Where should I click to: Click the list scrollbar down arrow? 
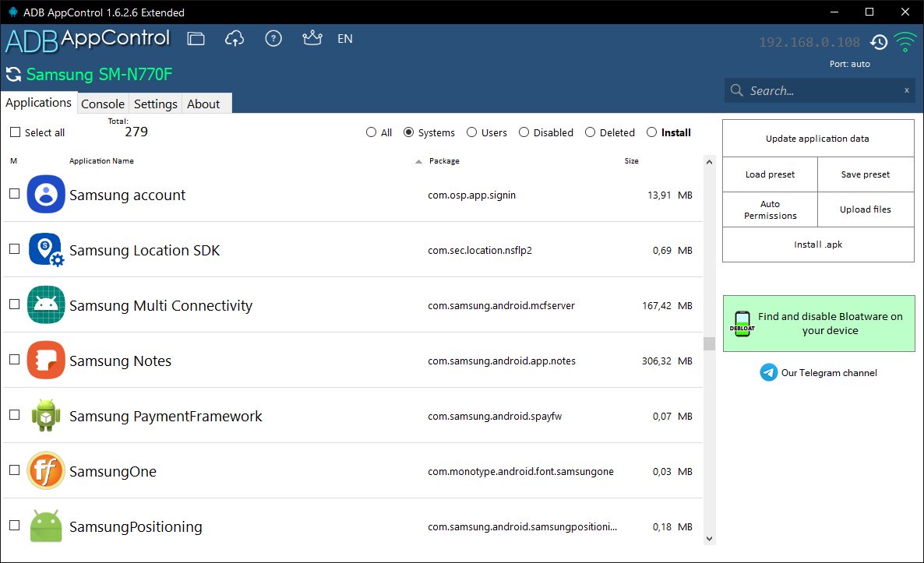point(710,538)
